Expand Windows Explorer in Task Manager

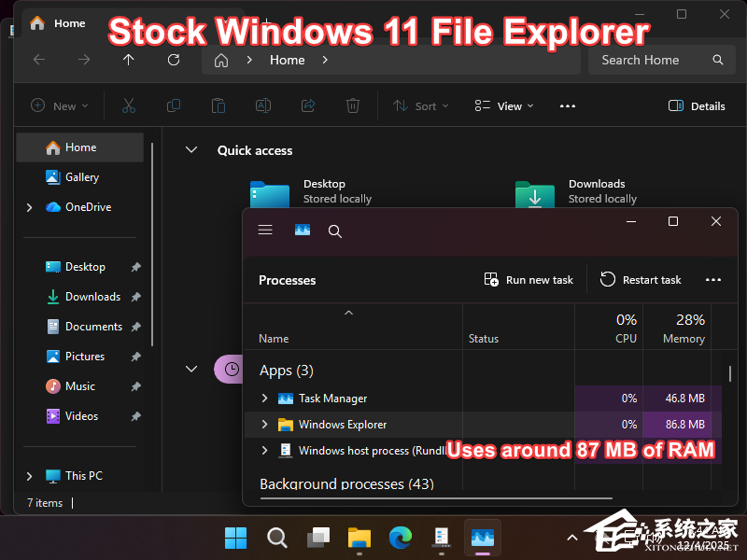click(x=264, y=424)
